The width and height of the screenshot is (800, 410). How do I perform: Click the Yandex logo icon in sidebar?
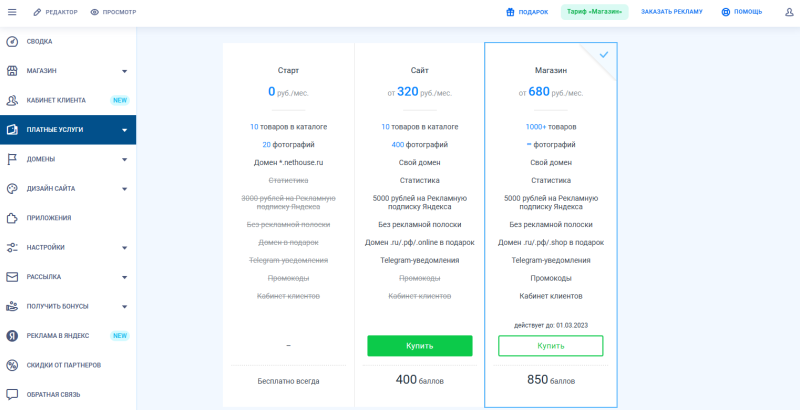point(12,336)
